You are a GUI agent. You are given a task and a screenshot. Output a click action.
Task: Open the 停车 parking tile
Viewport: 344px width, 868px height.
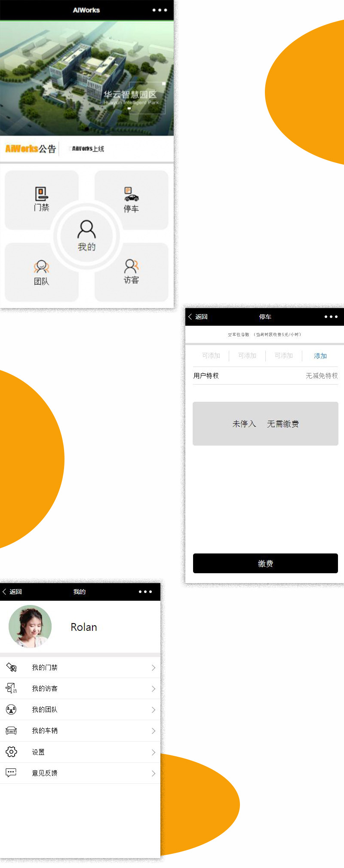point(131,200)
